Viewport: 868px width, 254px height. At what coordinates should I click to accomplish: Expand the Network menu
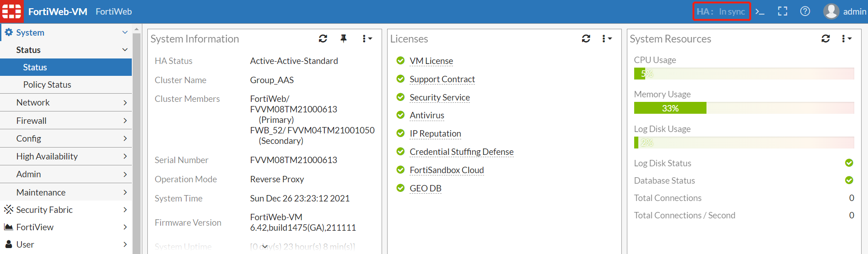coord(66,102)
